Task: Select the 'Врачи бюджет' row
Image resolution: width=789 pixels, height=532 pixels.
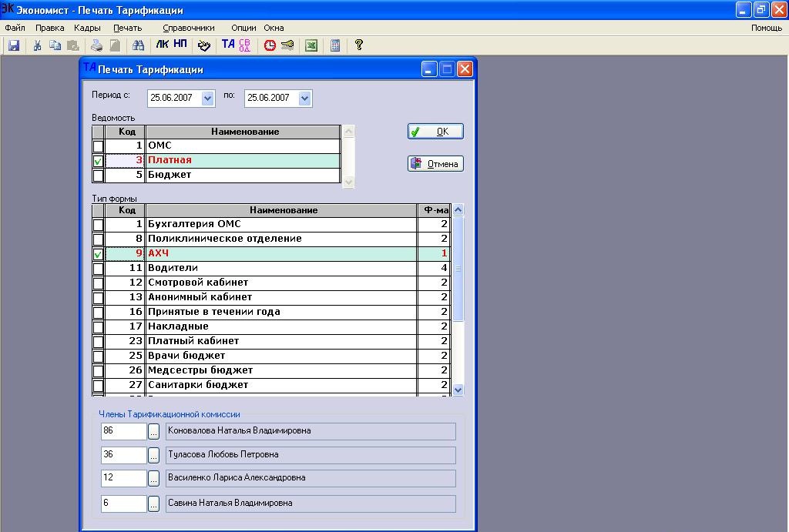Action: pos(271,356)
